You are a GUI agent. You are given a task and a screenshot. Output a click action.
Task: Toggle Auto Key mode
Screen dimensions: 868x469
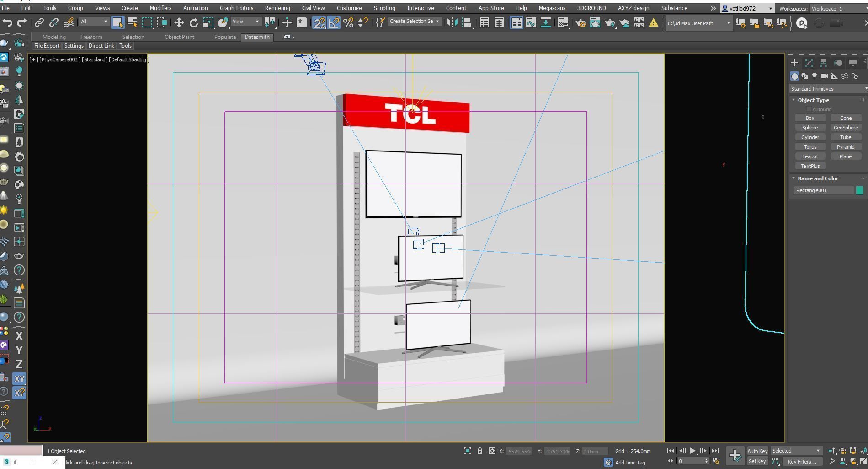tap(757, 451)
